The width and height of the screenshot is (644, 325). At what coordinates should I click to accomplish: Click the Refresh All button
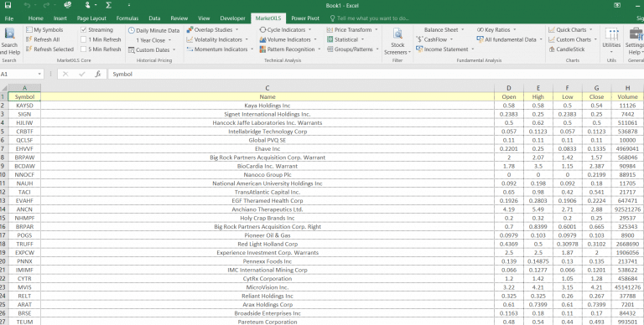click(43, 39)
